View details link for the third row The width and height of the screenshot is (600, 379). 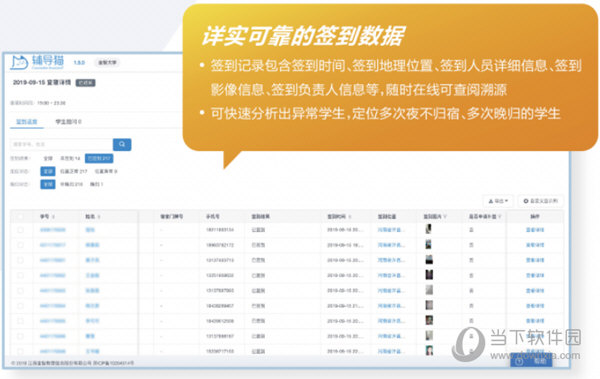click(x=535, y=260)
